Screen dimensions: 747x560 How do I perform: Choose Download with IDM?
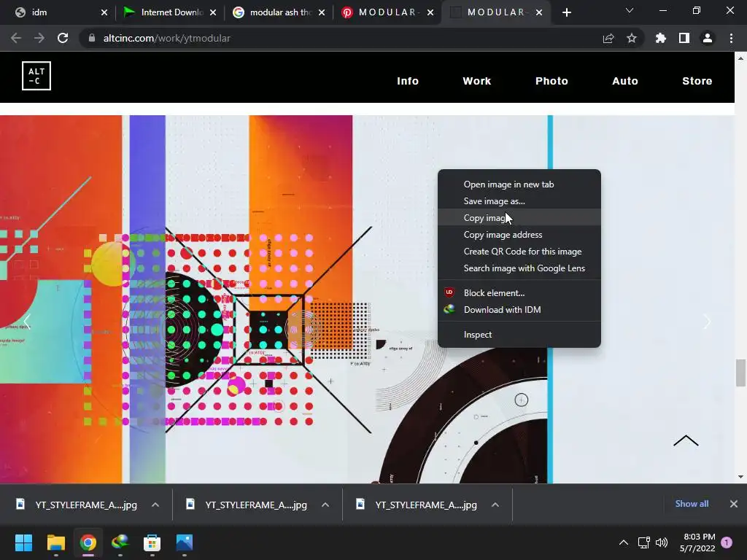[x=519, y=309]
